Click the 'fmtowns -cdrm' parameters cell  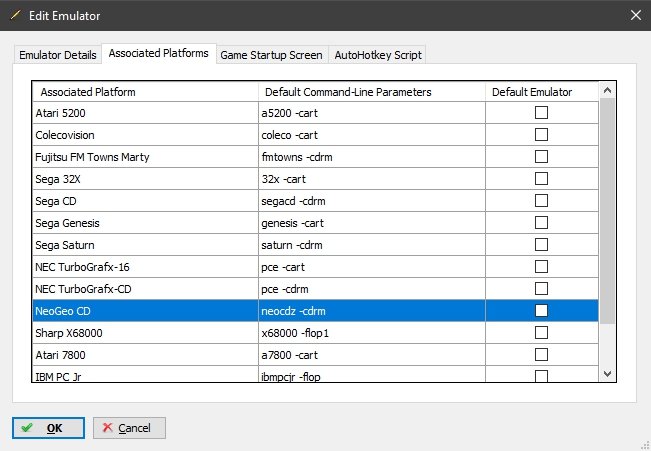(x=372, y=157)
